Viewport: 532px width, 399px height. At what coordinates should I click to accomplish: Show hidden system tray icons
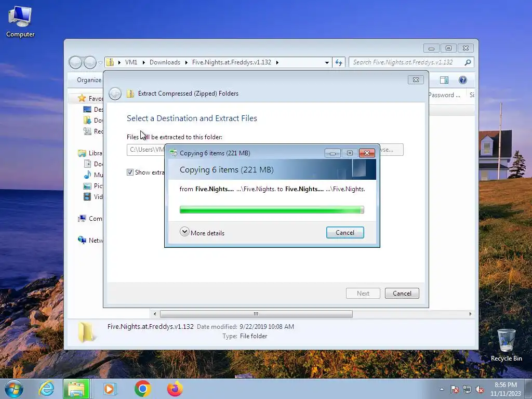click(x=442, y=389)
